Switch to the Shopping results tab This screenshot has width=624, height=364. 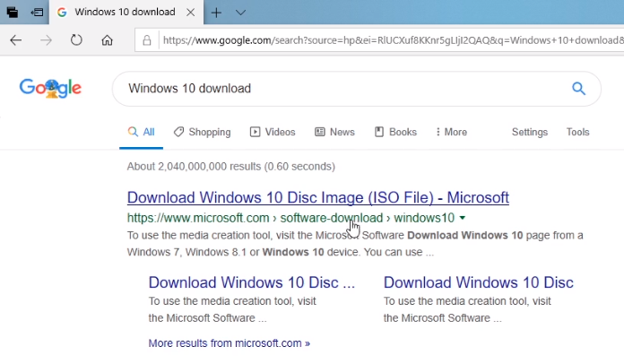(x=202, y=132)
